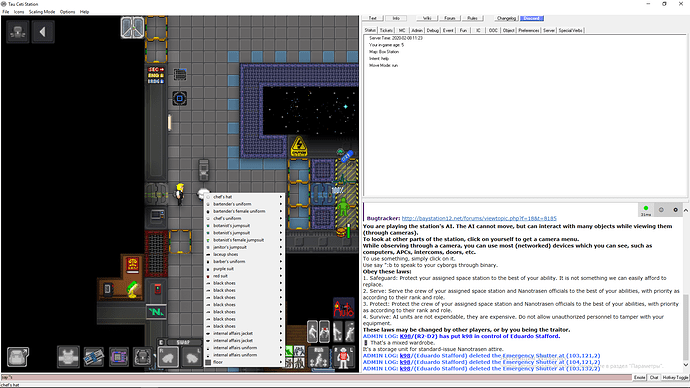The image size is (690, 388).
Task: Toggle the run movement mode icon
Action: coord(319,357)
